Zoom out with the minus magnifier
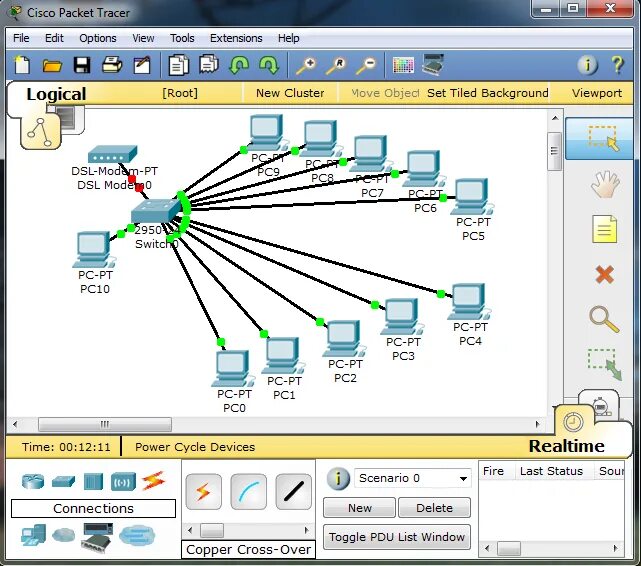The image size is (641, 566). 366,65
